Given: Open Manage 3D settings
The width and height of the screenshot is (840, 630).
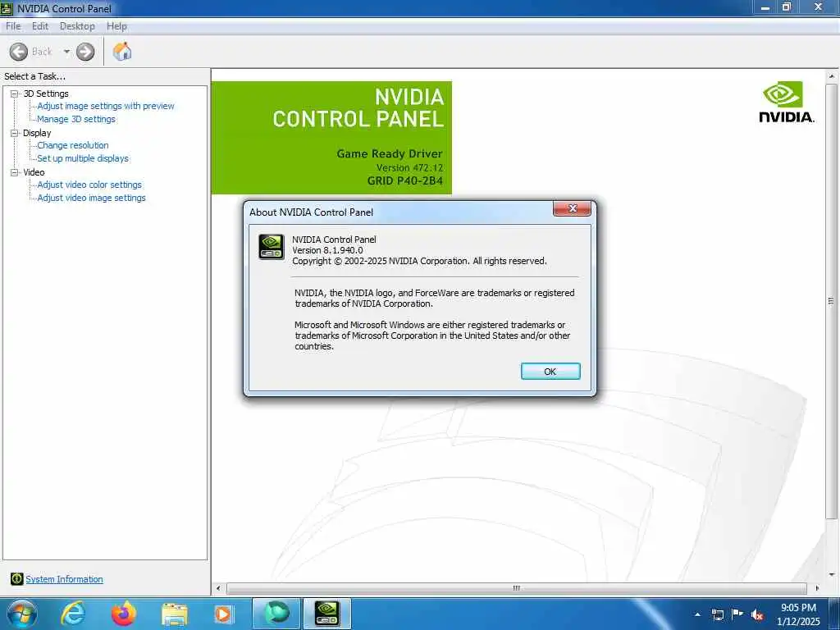Looking at the screenshot, I should coord(76,119).
